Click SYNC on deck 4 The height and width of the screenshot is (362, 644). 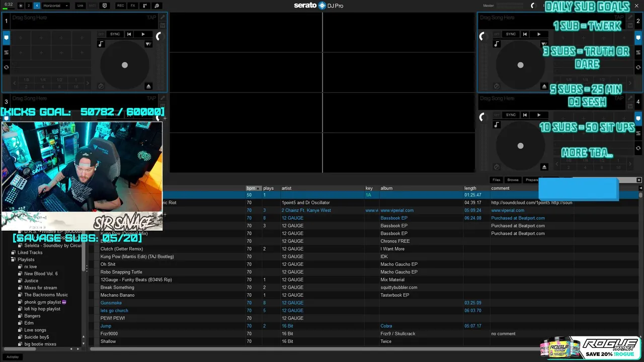pyautogui.click(x=511, y=115)
